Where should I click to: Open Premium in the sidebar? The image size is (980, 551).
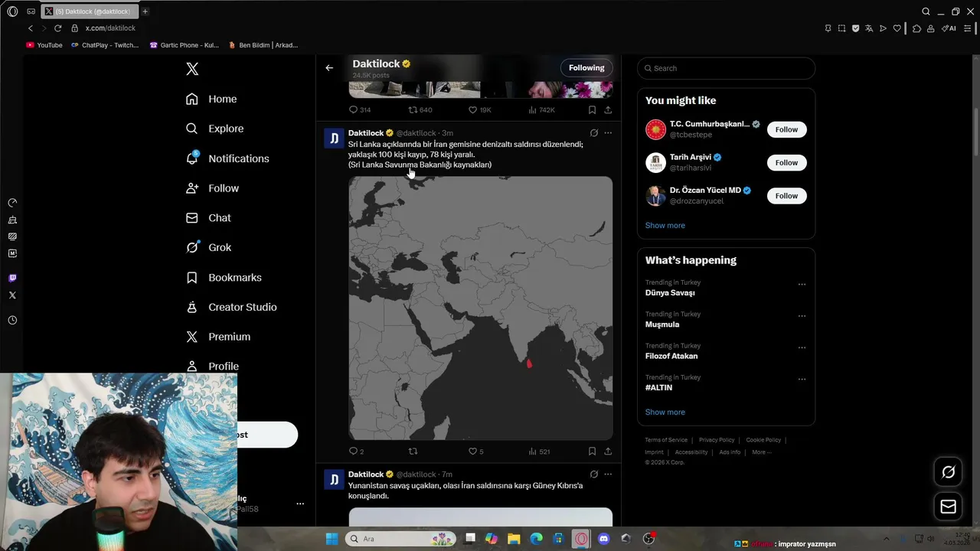pos(218,337)
